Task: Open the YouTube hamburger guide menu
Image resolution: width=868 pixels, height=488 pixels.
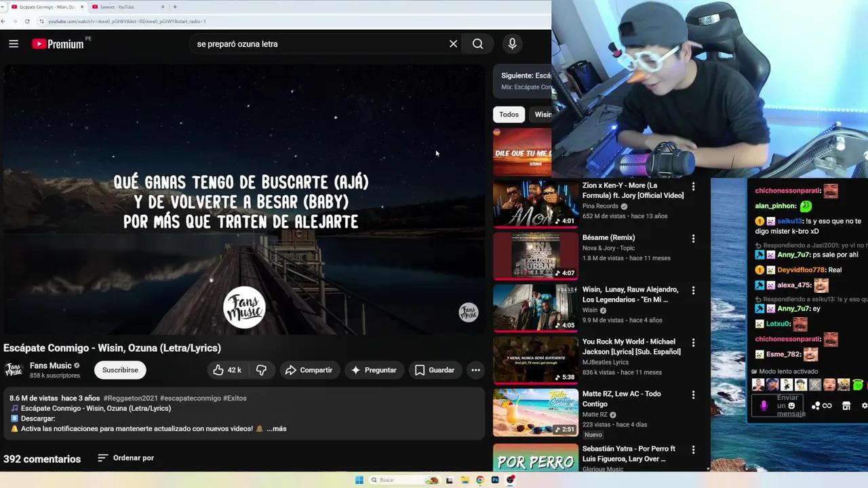Action: pyautogui.click(x=14, y=44)
